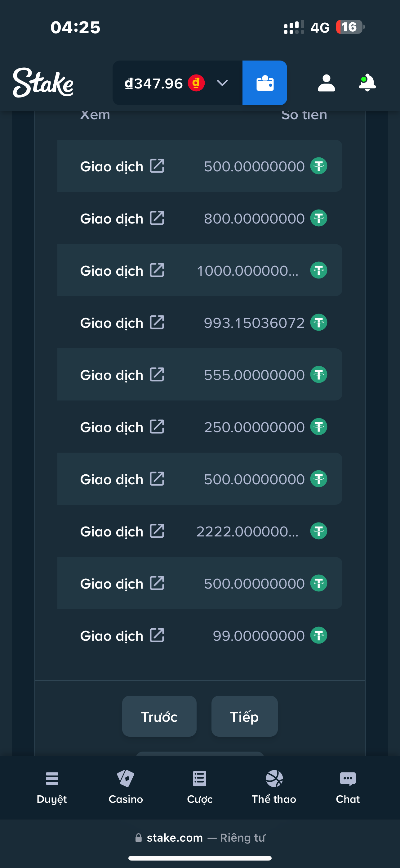Open the wallet button
Screen dimensions: 400x868
[x=264, y=83]
